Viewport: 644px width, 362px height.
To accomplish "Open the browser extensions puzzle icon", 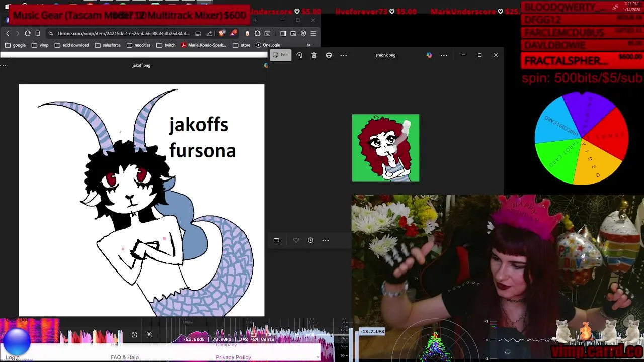I will [257, 33].
